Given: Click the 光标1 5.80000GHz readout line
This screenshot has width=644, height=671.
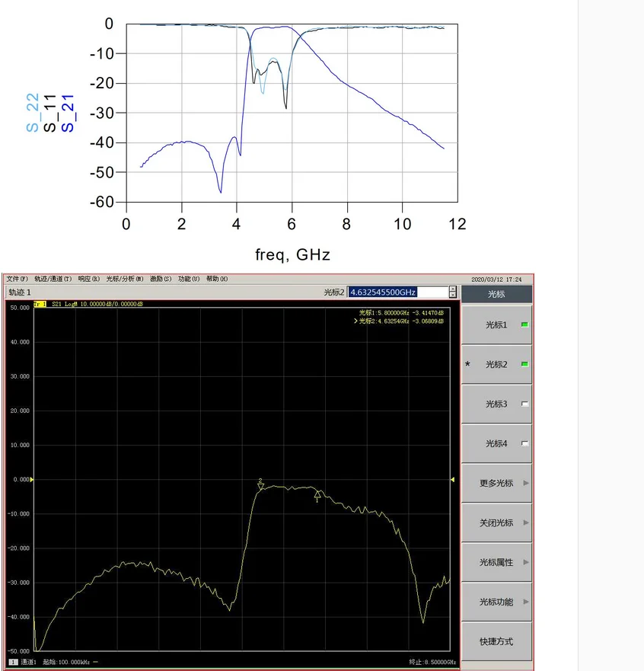Looking at the screenshot, I should (x=401, y=313).
